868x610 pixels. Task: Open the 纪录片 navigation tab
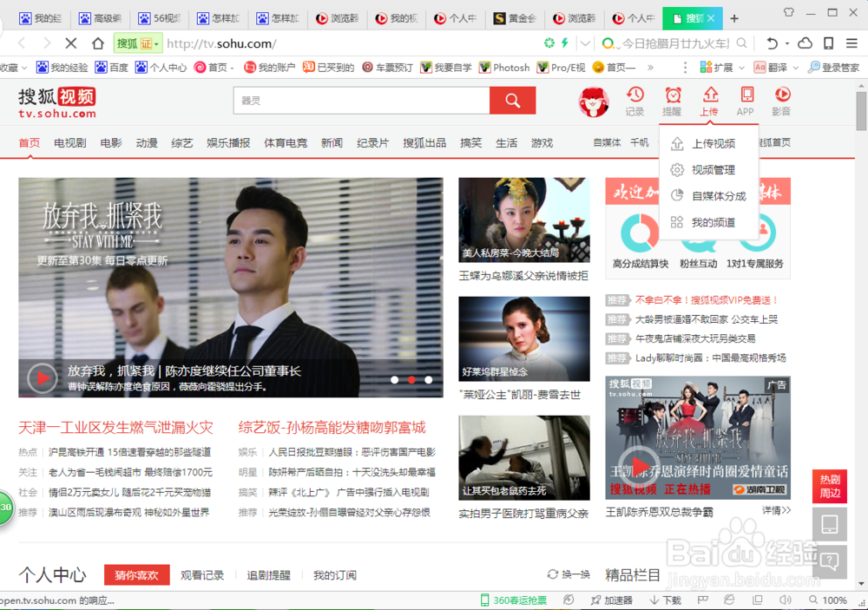tap(372, 143)
